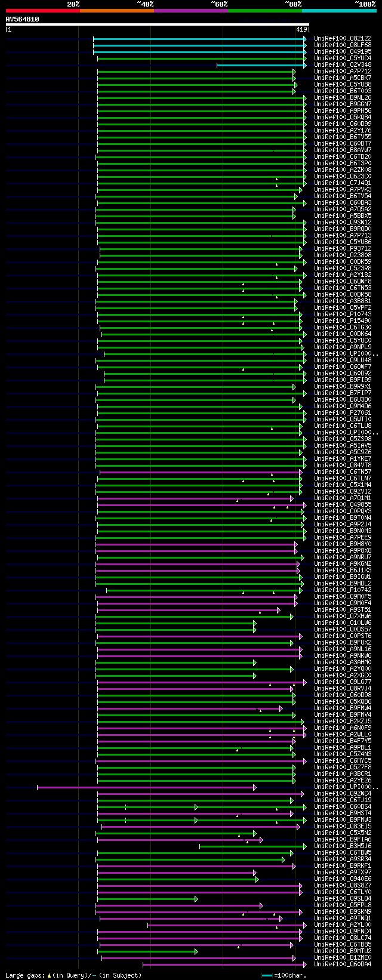Select hit UniRef100_B9MTU2
Viewport: 382px width, 980px height.
(x=343, y=951)
